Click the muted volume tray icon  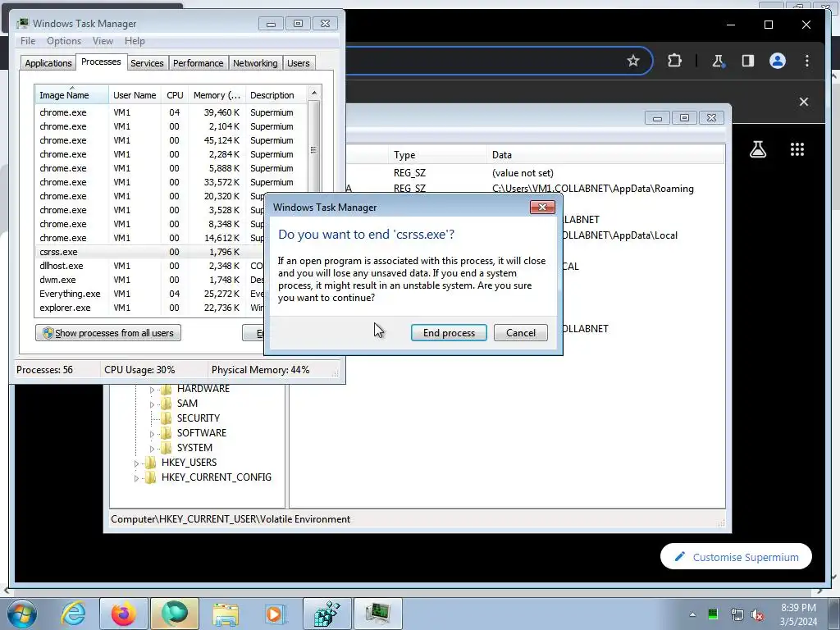click(757, 614)
